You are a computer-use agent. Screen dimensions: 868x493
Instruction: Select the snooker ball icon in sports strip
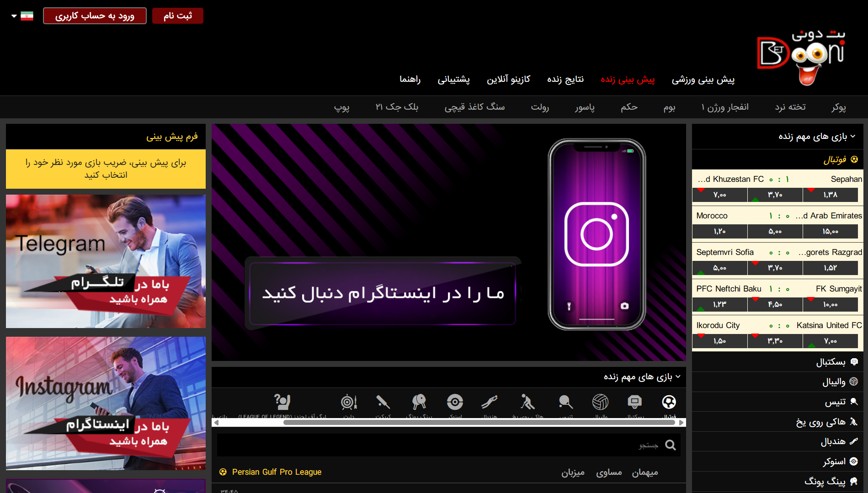point(455,402)
